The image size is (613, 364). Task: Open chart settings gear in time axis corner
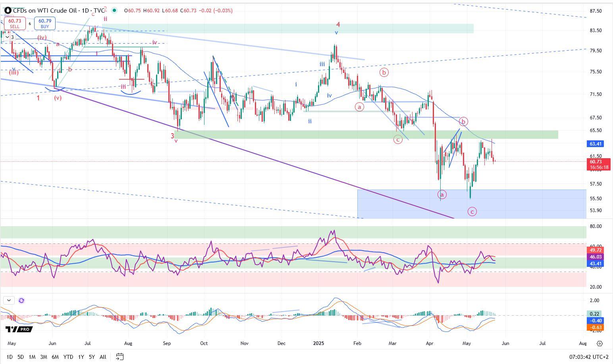pos(600,343)
